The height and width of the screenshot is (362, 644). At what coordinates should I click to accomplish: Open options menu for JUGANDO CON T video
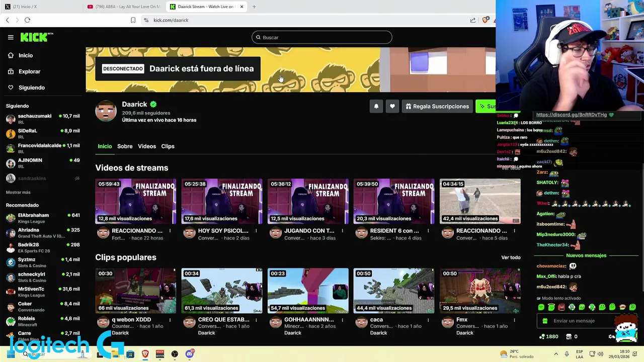[x=342, y=231]
